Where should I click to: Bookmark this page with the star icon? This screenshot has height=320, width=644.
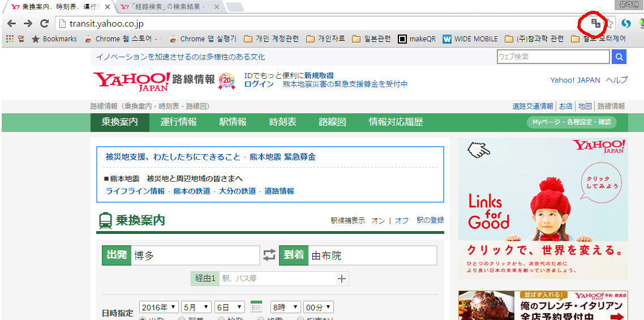click(609, 24)
